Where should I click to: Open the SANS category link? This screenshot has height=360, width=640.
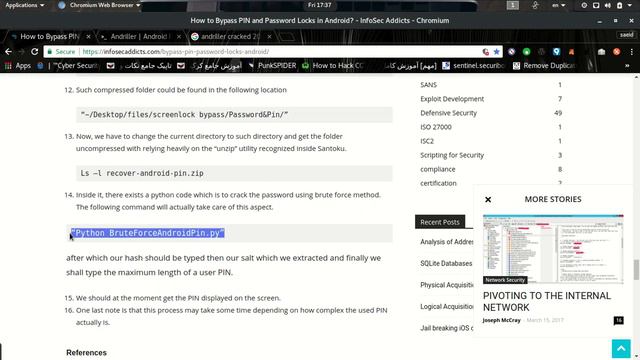pyautogui.click(x=428, y=85)
